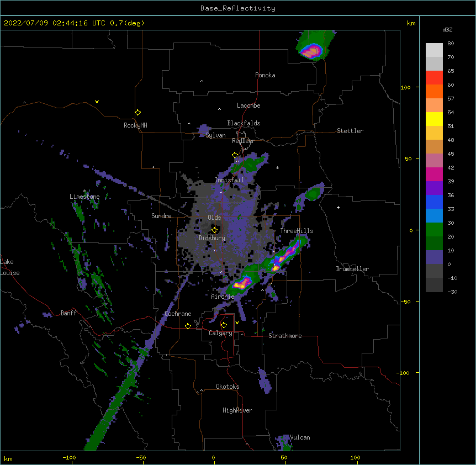
Task: Pick the slate purple 0–10 dBZ legend swatch
Action: 434,257
